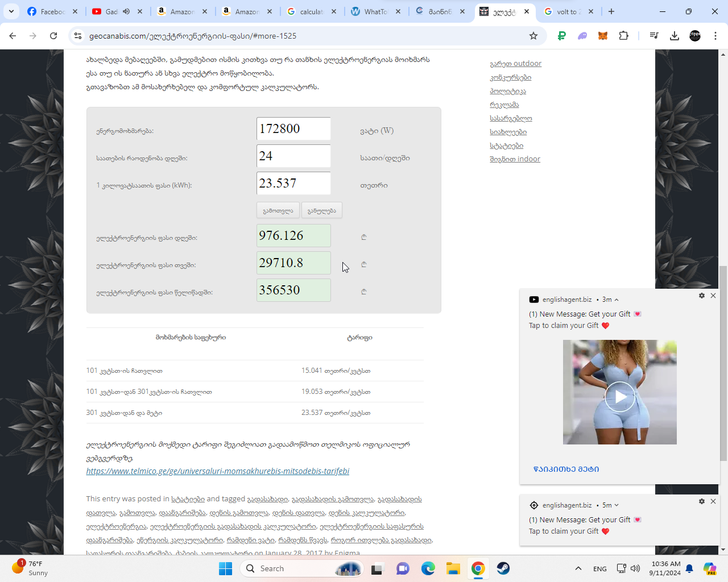Open the MetaMask fox extension
Image resolution: width=728 pixels, height=582 pixels.
pos(603,36)
